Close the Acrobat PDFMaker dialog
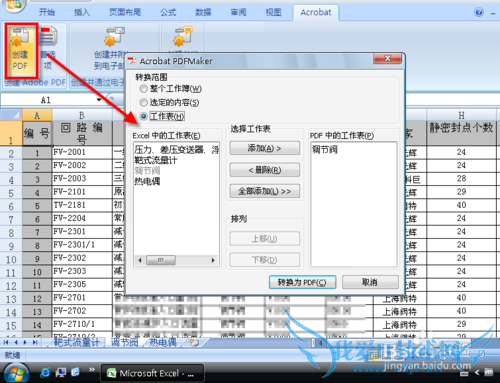 pos(387,59)
